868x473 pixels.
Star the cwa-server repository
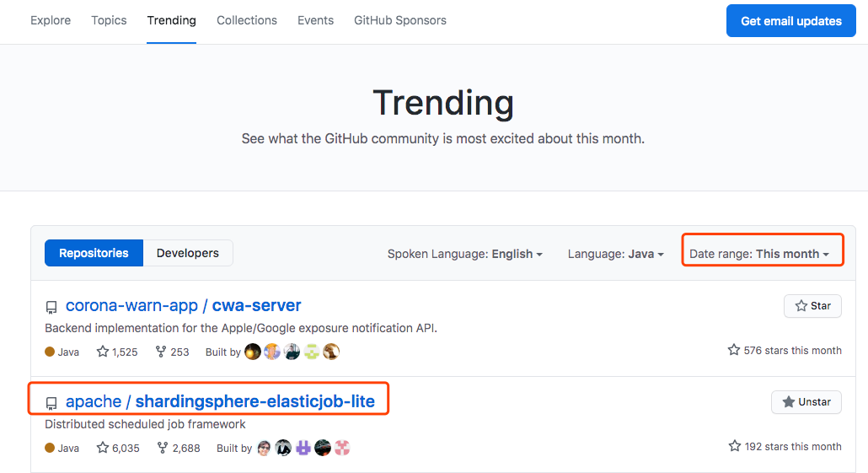point(812,306)
